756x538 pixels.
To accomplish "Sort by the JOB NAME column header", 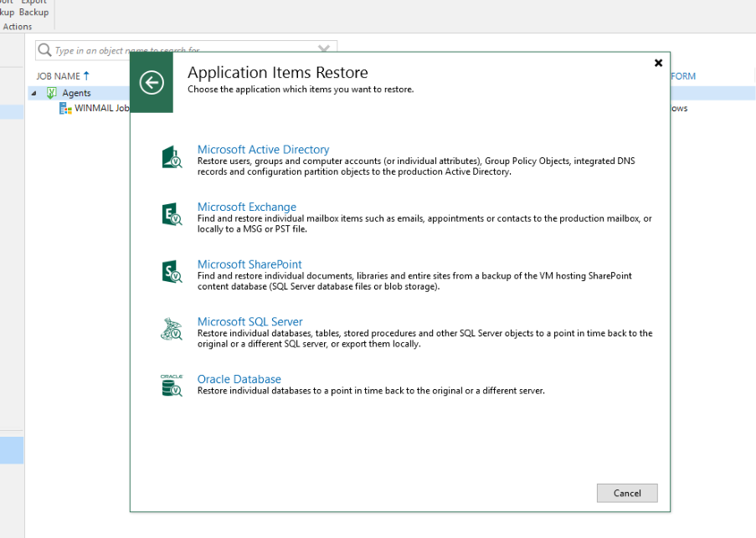I will [x=59, y=76].
